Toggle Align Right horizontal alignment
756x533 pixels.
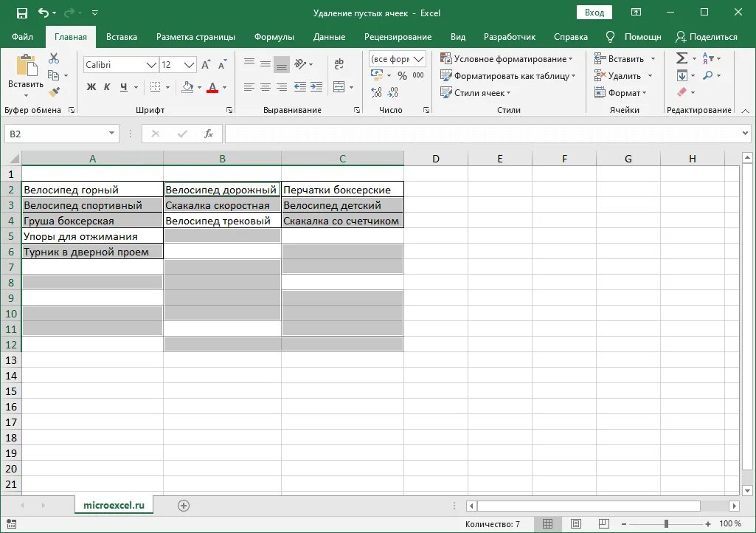[282, 87]
